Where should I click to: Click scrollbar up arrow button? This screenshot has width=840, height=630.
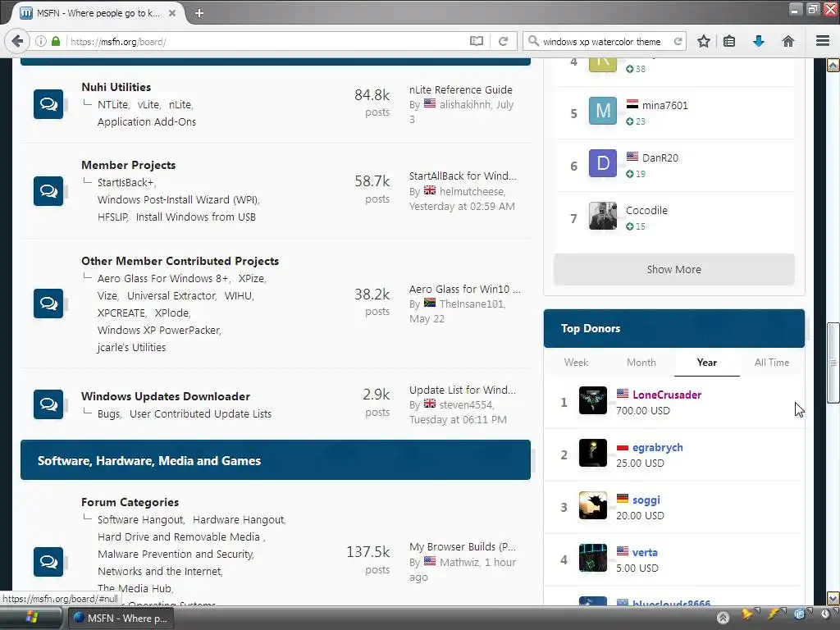[833, 66]
